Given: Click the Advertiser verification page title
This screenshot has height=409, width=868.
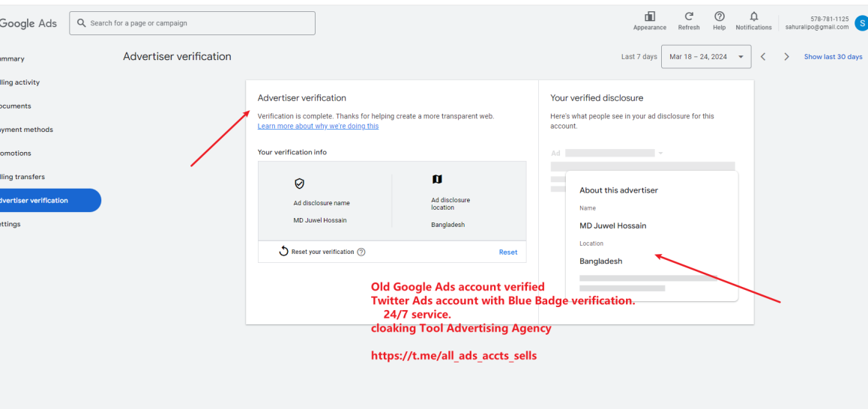Looking at the screenshot, I should point(177,56).
